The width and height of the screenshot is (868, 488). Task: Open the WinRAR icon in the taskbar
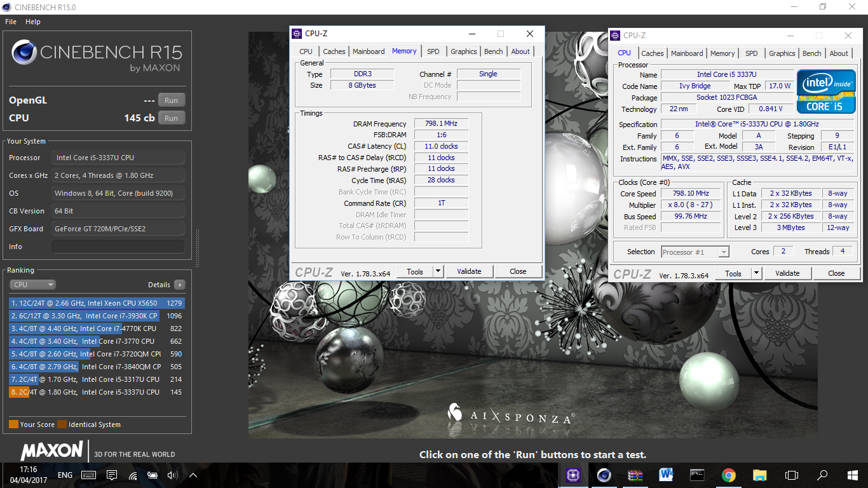[635, 475]
